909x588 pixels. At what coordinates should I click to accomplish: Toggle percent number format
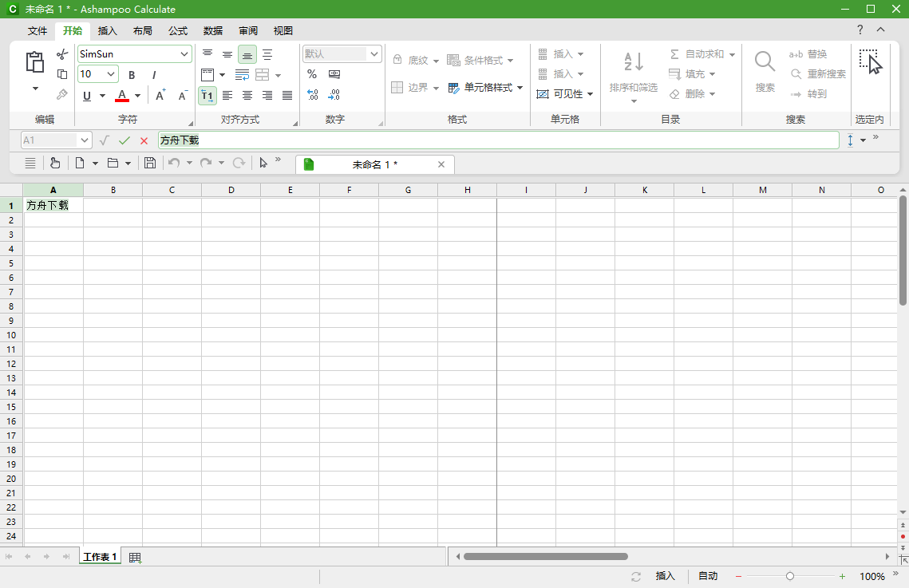coord(312,74)
